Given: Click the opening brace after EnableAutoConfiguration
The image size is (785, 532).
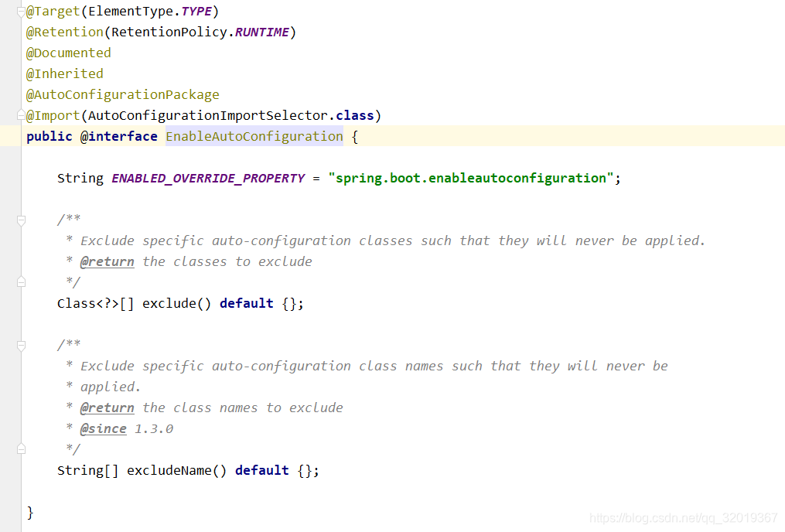Looking at the screenshot, I should pos(355,137).
